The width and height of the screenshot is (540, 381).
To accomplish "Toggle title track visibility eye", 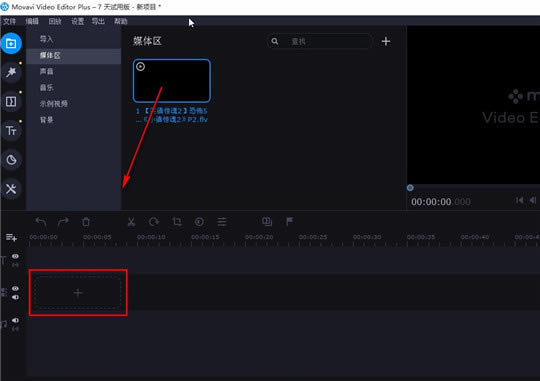I will click(15, 256).
